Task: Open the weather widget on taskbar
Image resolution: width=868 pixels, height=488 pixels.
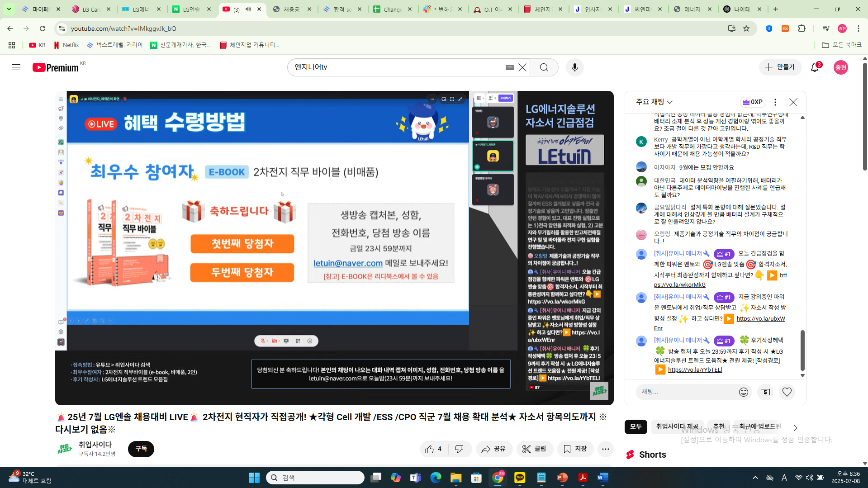Action: 30,477
